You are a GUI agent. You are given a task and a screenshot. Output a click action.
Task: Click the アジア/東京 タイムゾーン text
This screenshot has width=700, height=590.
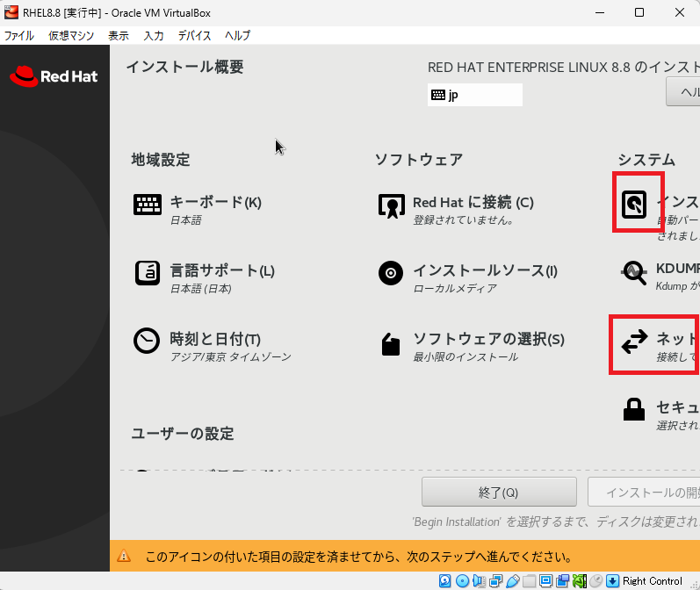click(231, 357)
